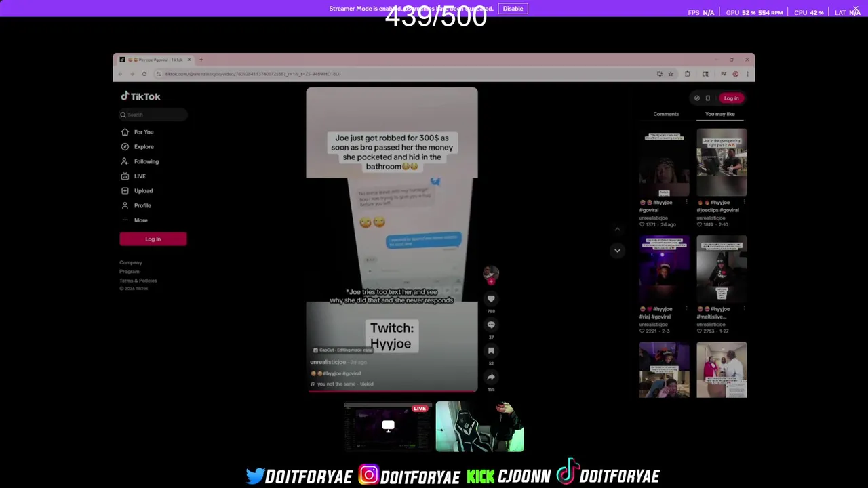Expand the Program footer section

pyautogui.click(x=130, y=271)
